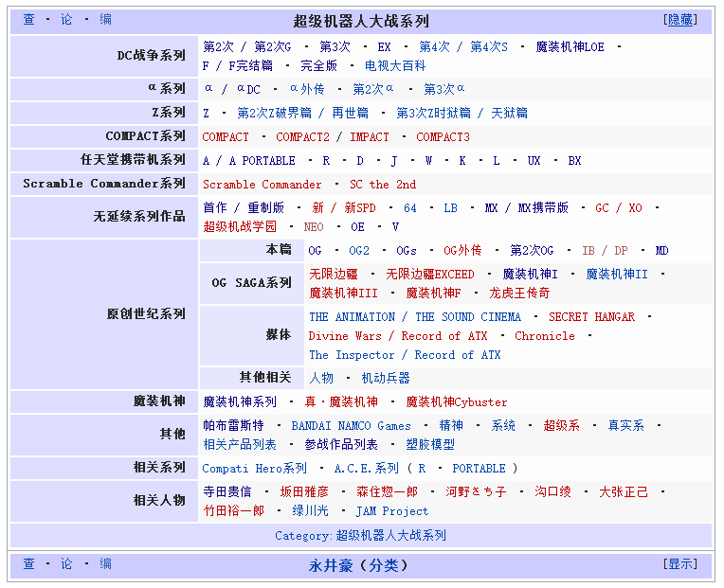724x588 pixels.
Task: Open the 相关产品列表 link
Action: 240,445
